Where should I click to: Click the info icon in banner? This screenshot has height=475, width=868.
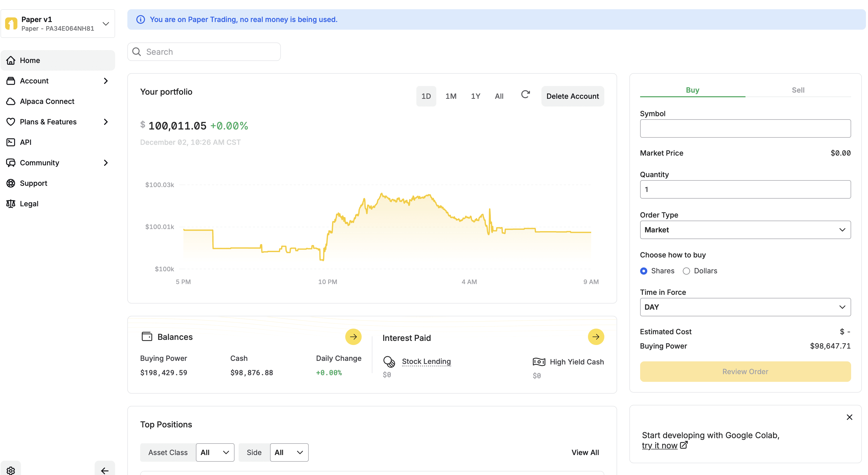coord(140,19)
